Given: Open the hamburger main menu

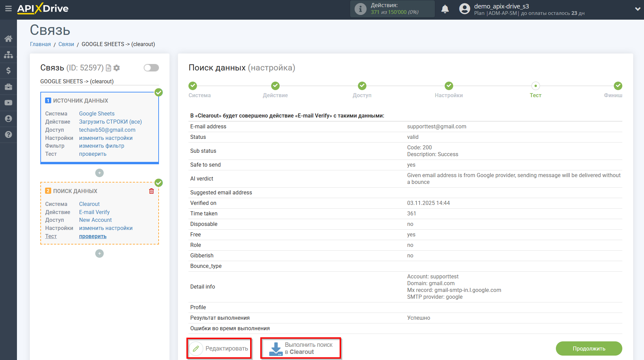Looking at the screenshot, I should (x=8, y=8).
